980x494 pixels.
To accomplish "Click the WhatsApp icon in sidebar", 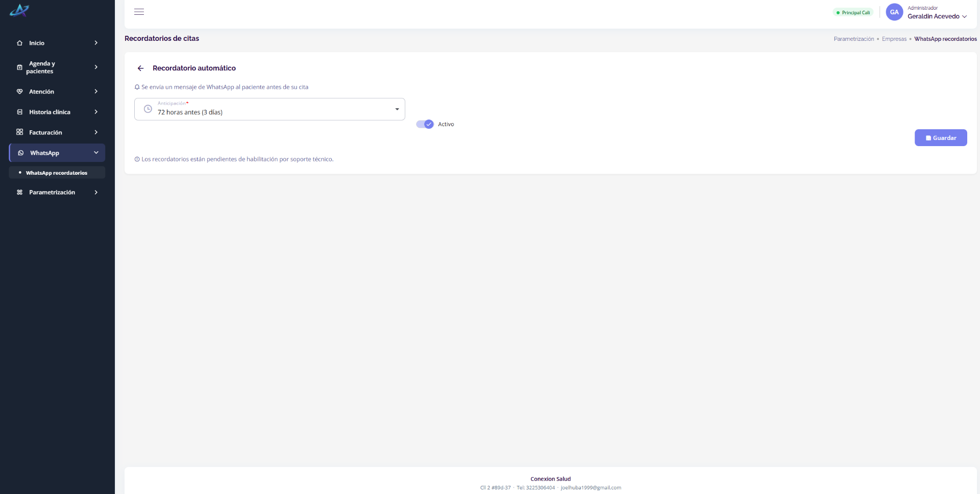I will (x=21, y=153).
